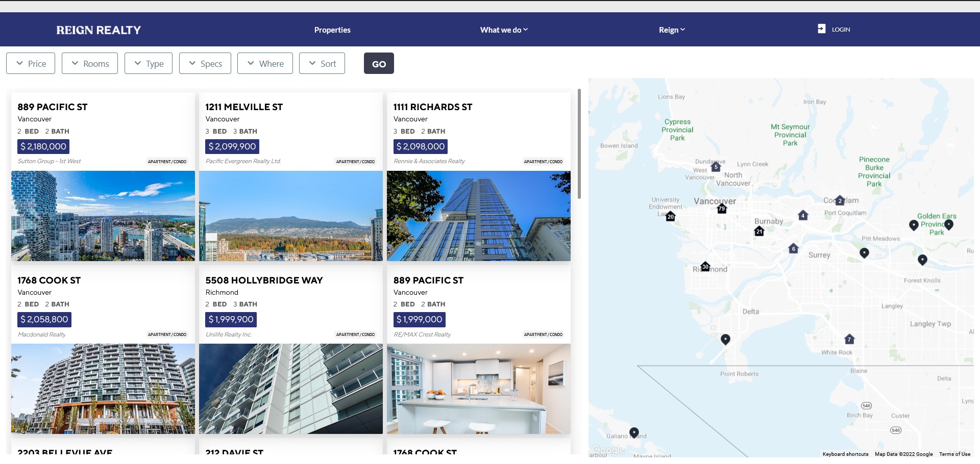Click Sutton Group - 1st West brokerage text

(x=49, y=161)
